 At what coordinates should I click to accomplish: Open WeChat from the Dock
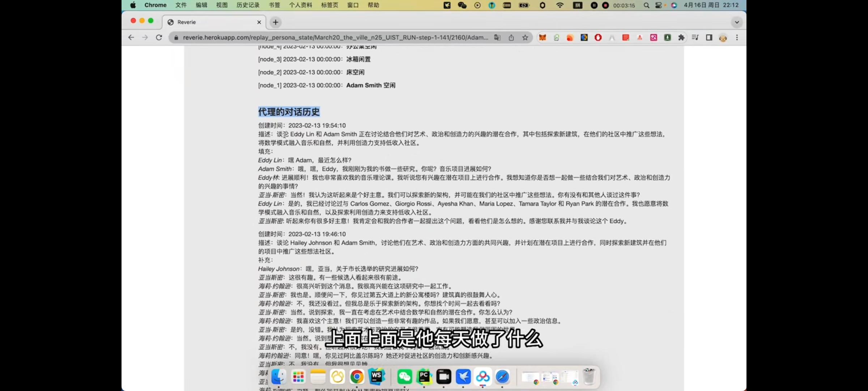pos(404,377)
